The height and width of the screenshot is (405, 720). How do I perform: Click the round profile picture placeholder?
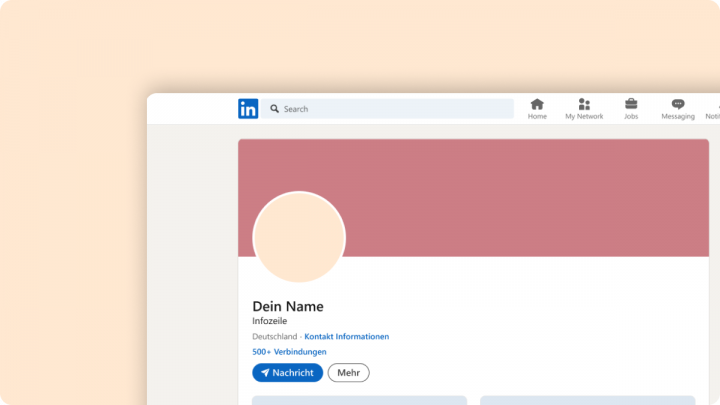(x=299, y=237)
